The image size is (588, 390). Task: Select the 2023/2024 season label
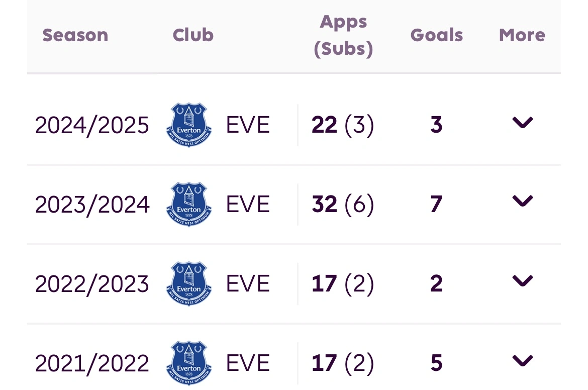click(x=92, y=205)
